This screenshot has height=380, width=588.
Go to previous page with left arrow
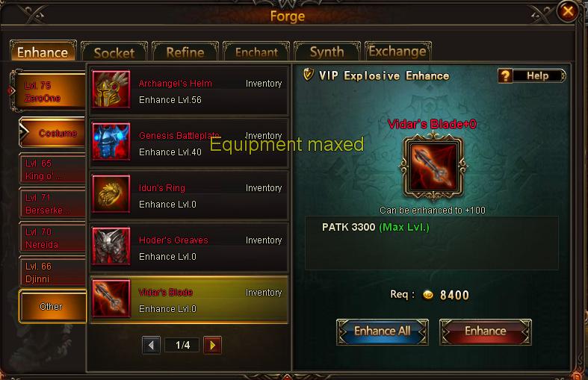(x=152, y=345)
